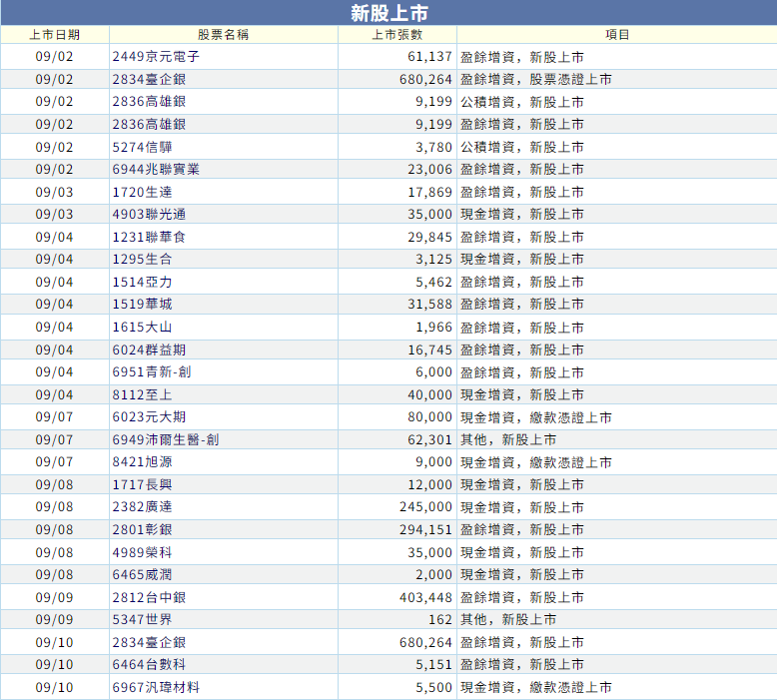
Task: Select stock 6949沛爾生醫-創
Action: (166, 440)
